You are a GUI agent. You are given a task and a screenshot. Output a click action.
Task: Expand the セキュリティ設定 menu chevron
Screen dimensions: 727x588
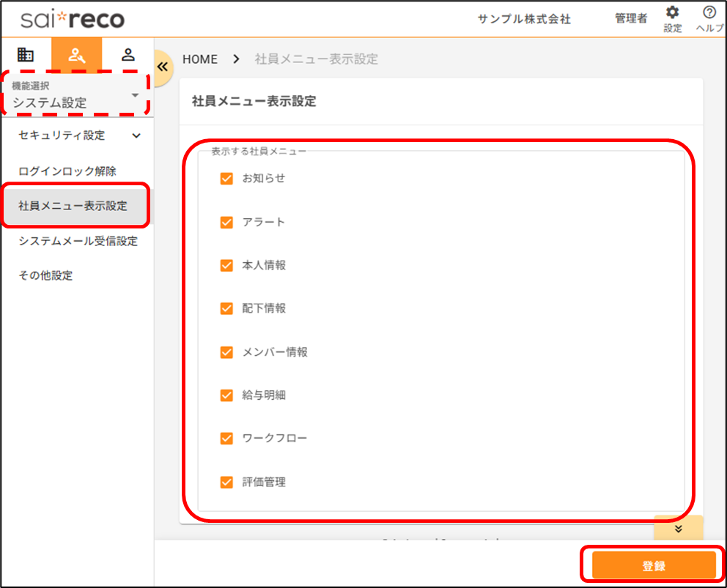coord(136,135)
